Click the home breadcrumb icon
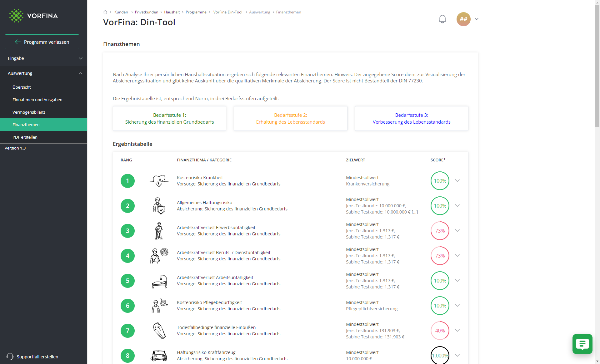600x364 pixels. 105,12
